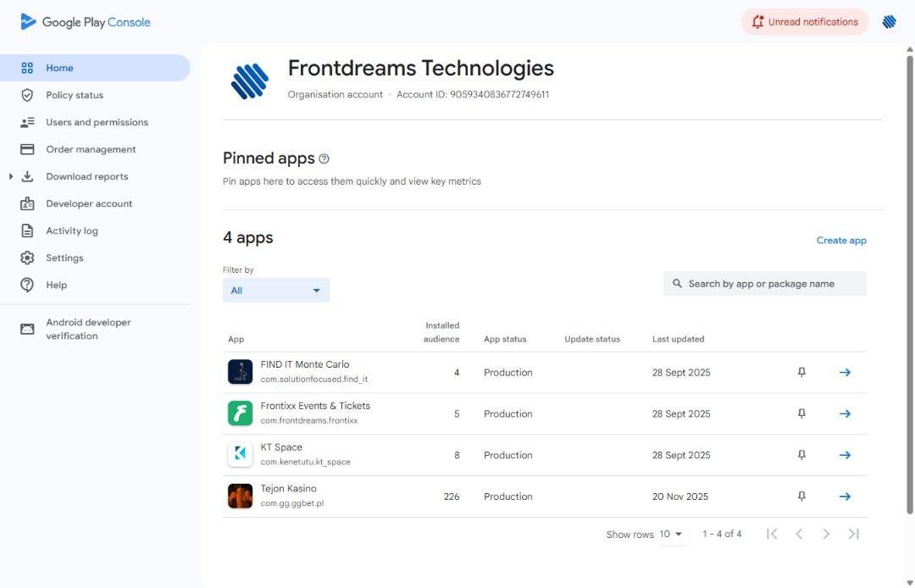Click the Create app link

840,241
